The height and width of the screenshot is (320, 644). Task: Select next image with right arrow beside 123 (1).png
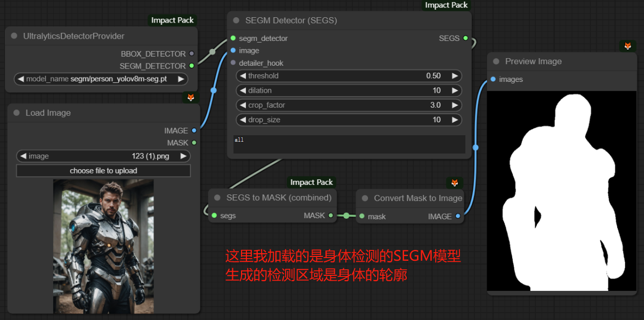tap(183, 156)
